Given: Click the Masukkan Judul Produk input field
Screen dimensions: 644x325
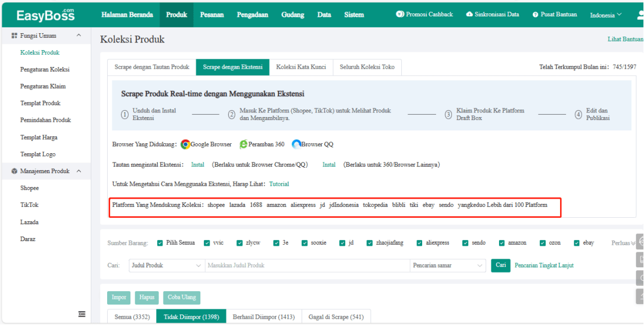Looking at the screenshot, I should [307, 266].
